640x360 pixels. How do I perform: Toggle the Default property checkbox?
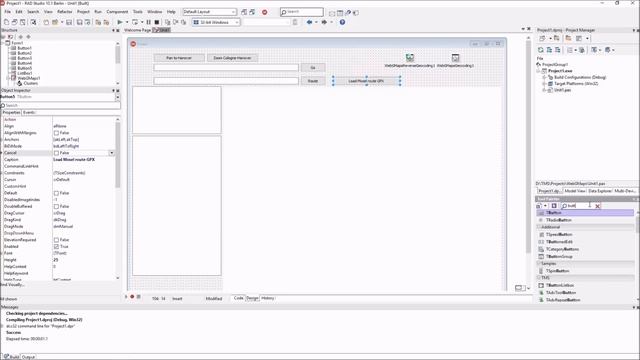pos(56,193)
